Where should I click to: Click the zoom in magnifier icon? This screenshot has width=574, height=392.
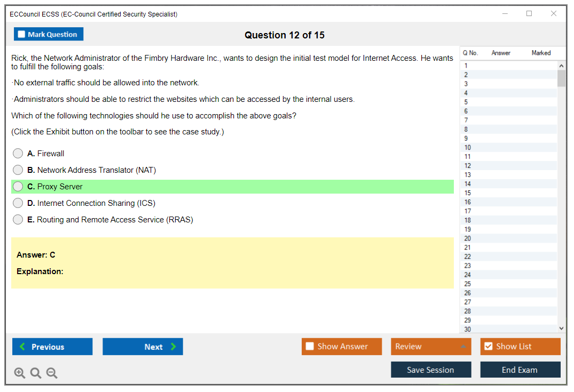click(x=20, y=373)
